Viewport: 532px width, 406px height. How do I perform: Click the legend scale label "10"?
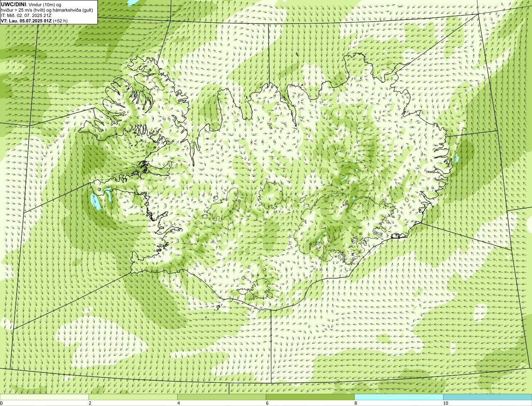pos(446,403)
